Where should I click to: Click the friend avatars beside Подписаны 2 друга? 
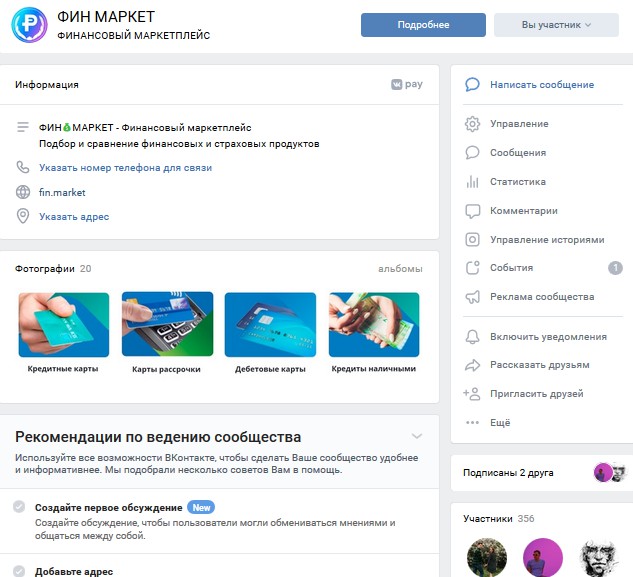pos(610,472)
